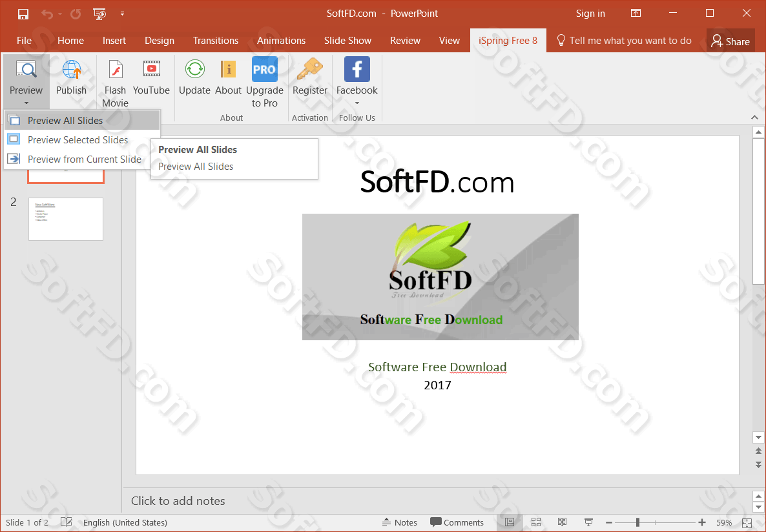
Task: Select slide 2 thumbnail
Action: point(66,219)
